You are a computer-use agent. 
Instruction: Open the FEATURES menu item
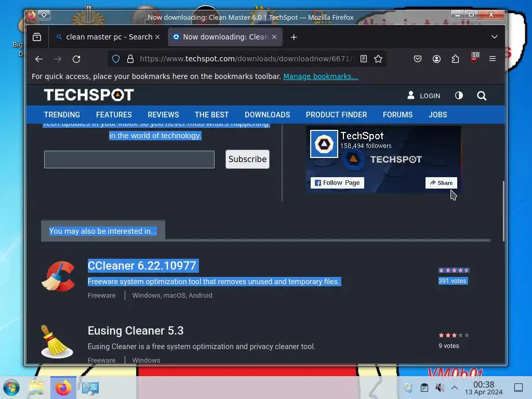[114, 115]
